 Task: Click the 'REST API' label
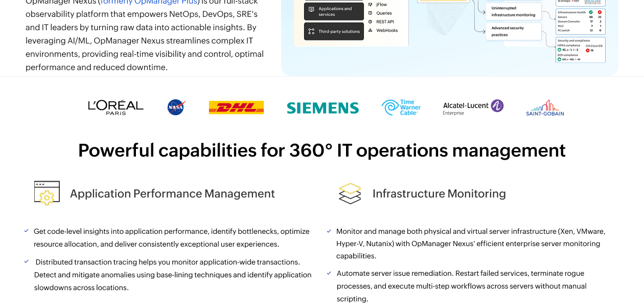coord(385,21)
